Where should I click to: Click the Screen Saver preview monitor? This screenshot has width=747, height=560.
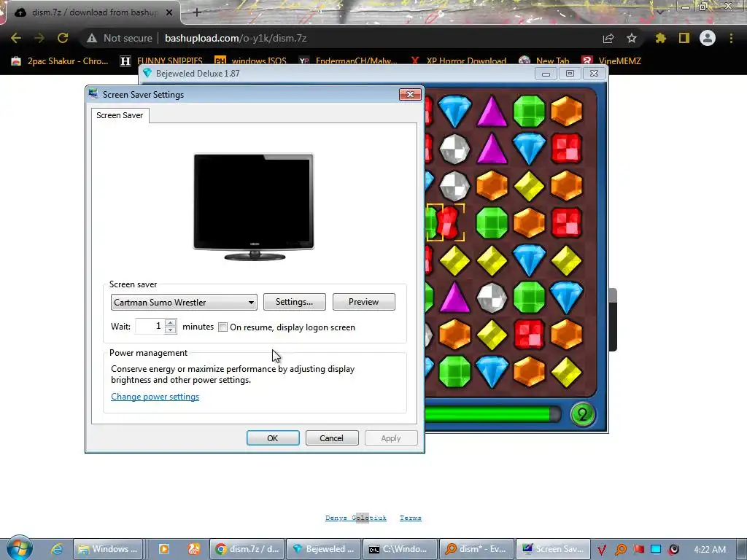(x=253, y=206)
